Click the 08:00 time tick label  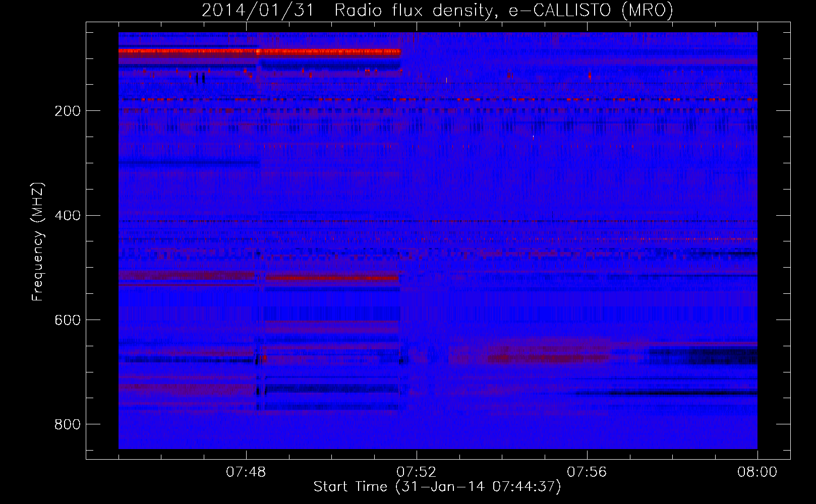tap(757, 472)
